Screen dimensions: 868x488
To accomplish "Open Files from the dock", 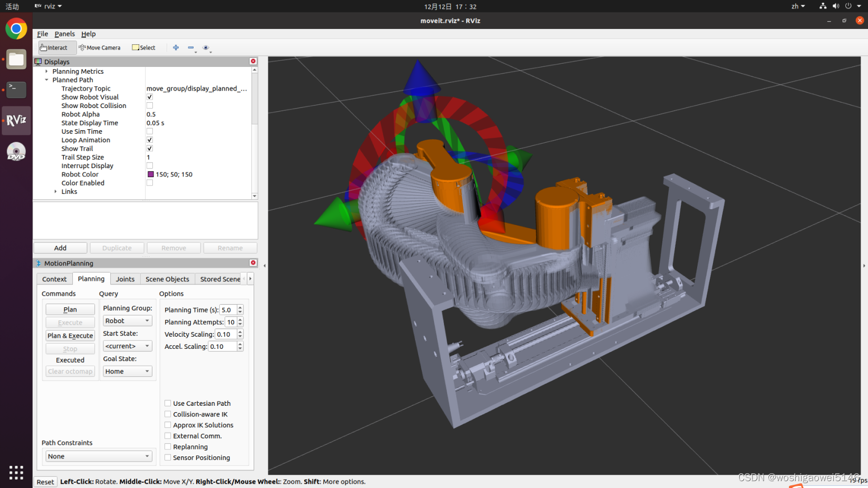I will [16, 60].
